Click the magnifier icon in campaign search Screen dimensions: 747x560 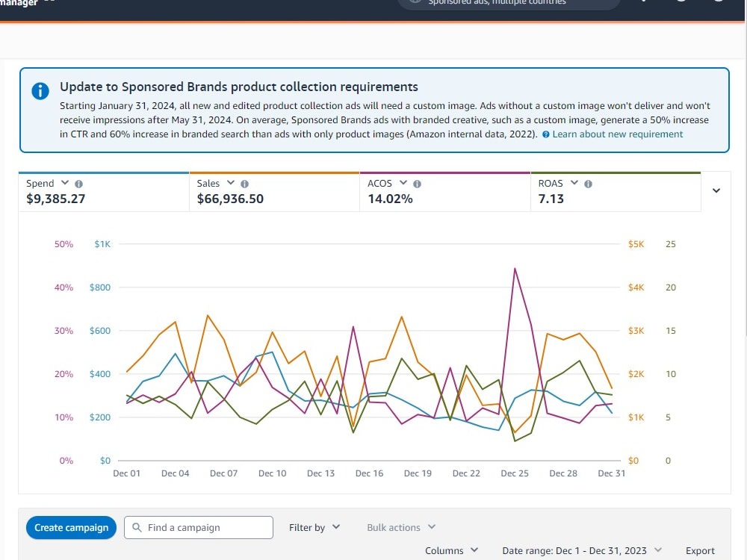point(137,527)
